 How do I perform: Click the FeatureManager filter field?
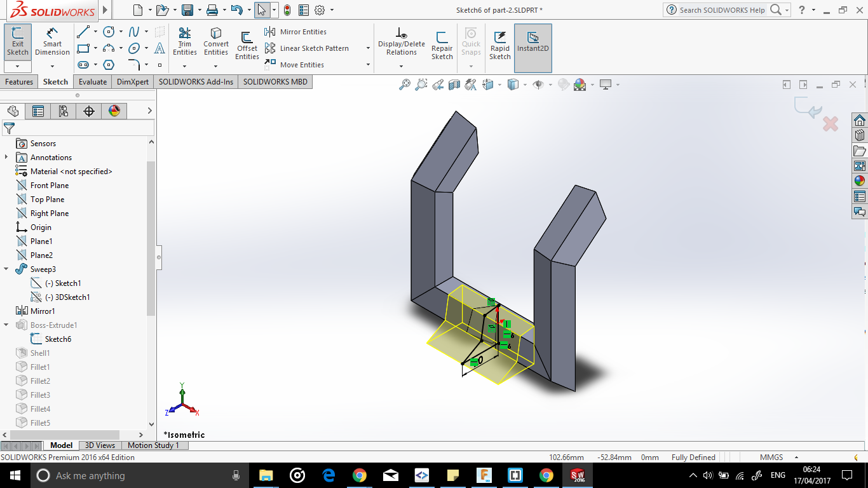point(78,128)
